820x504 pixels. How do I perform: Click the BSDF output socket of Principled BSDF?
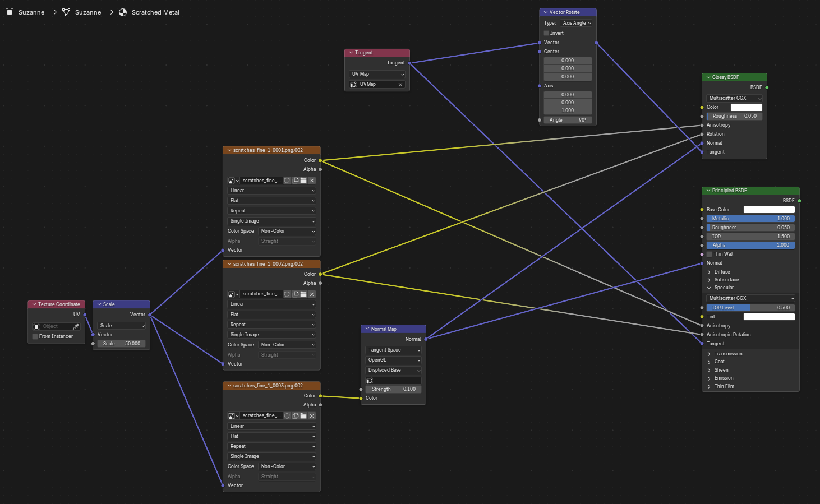point(799,201)
